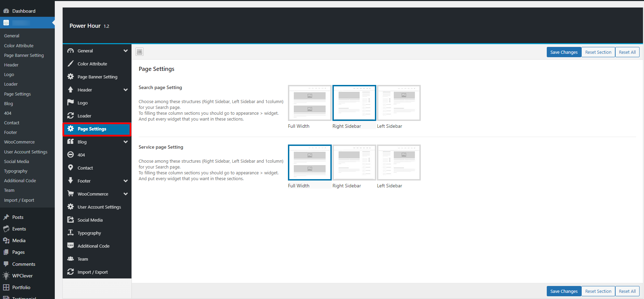Open Page Banner Setting in WordPress submenu
644x299 pixels.
pos(24,55)
